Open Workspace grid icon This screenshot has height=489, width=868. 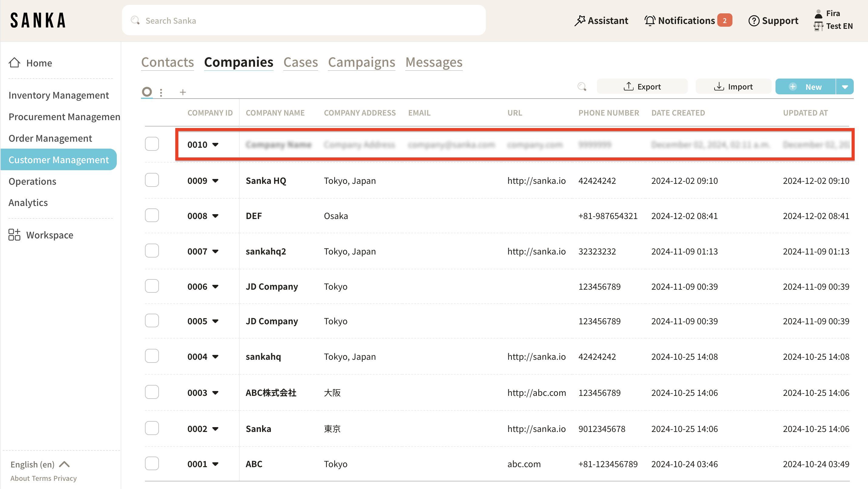[x=15, y=235]
